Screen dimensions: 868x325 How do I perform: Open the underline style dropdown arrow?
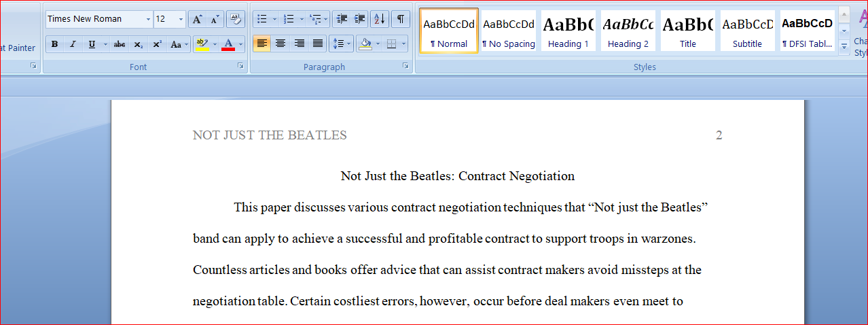pyautogui.click(x=105, y=44)
